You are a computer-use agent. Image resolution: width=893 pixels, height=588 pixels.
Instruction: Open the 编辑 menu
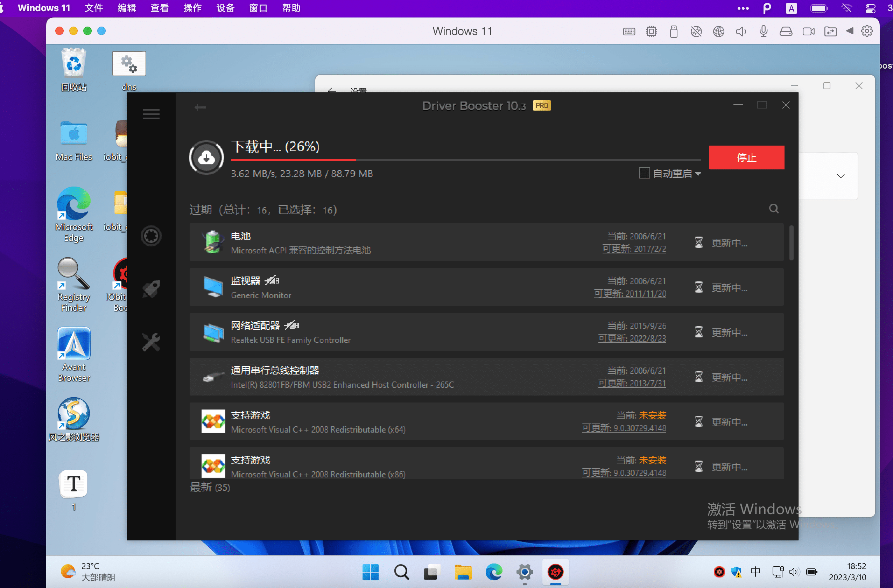pos(126,8)
